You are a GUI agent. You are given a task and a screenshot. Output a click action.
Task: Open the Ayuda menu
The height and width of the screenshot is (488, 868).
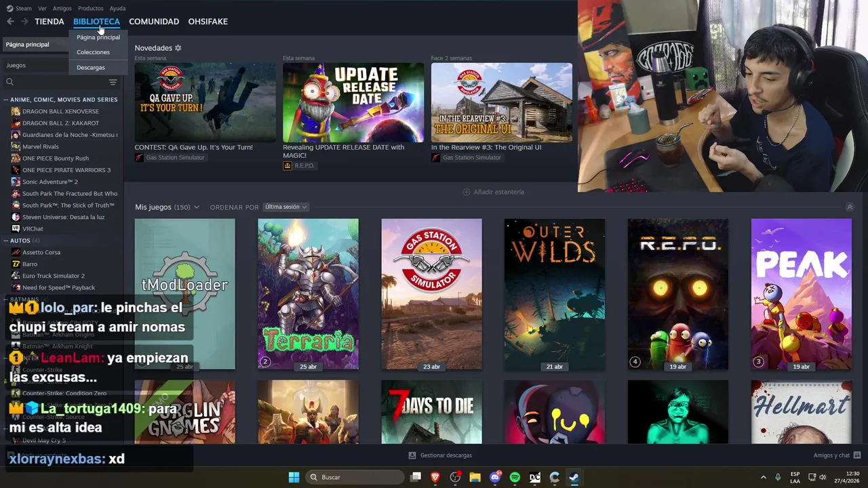click(x=117, y=8)
